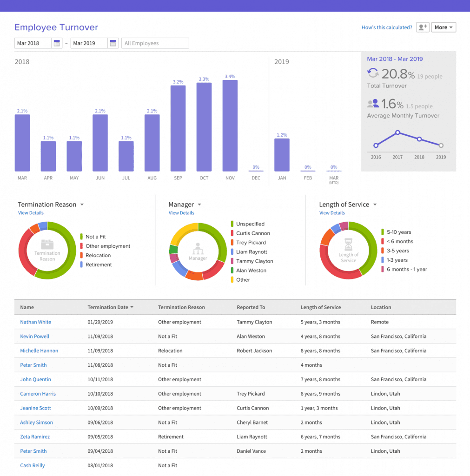Open the start date calendar picker

[58, 43]
